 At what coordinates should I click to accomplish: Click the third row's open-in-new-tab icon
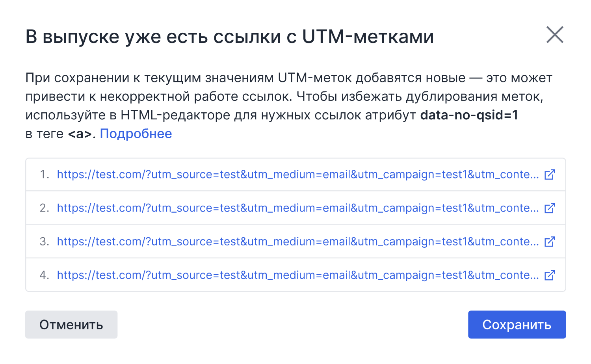550,241
